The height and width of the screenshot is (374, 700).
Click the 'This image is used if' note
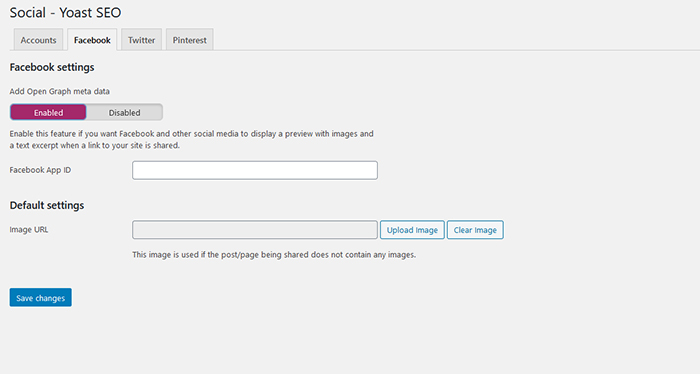point(274,255)
